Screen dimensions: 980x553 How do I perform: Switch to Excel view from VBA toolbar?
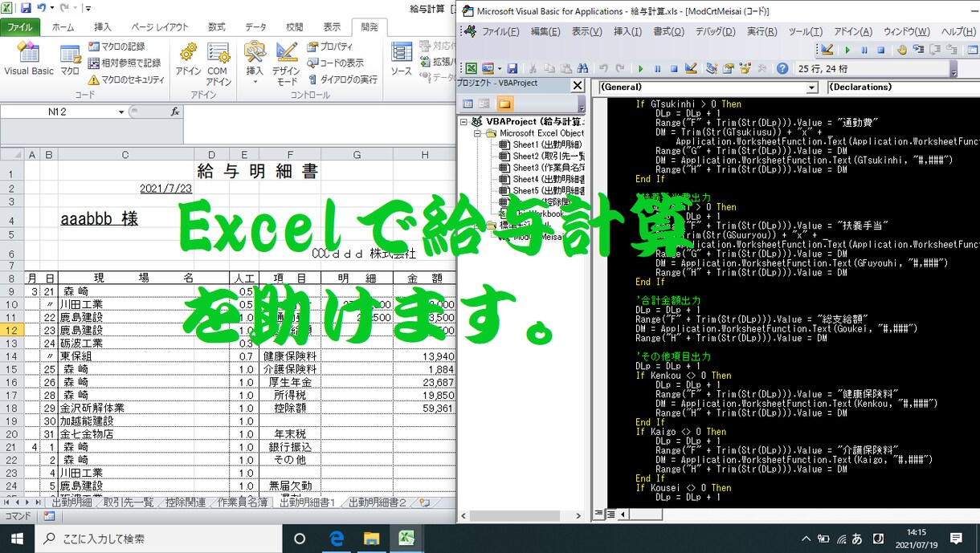point(472,69)
